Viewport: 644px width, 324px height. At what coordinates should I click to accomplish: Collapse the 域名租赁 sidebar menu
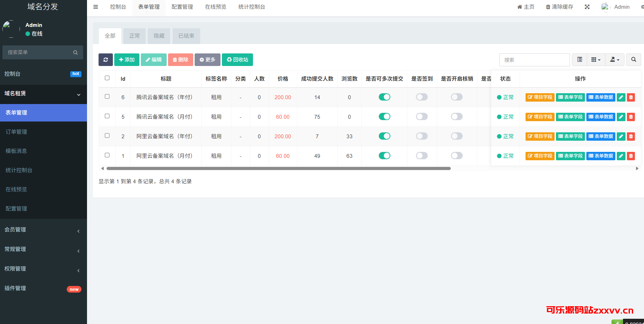(x=43, y=94)
